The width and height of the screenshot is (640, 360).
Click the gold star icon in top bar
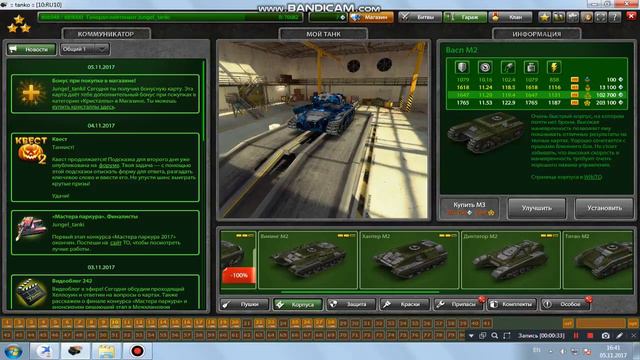click(x=544, y=17)
